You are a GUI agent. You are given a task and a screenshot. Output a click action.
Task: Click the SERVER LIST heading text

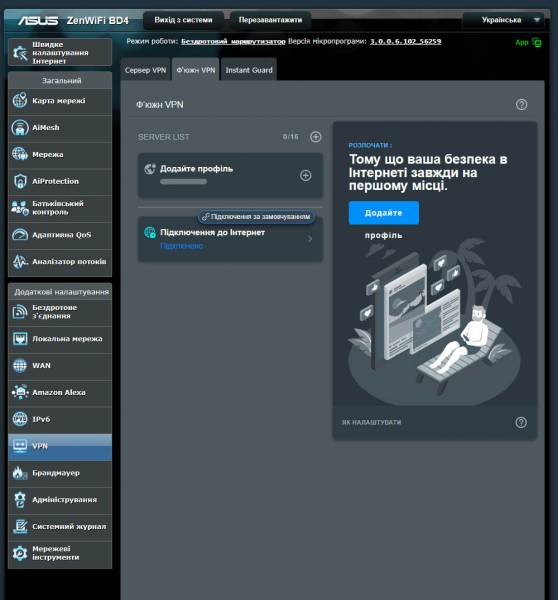coord(163,137)
